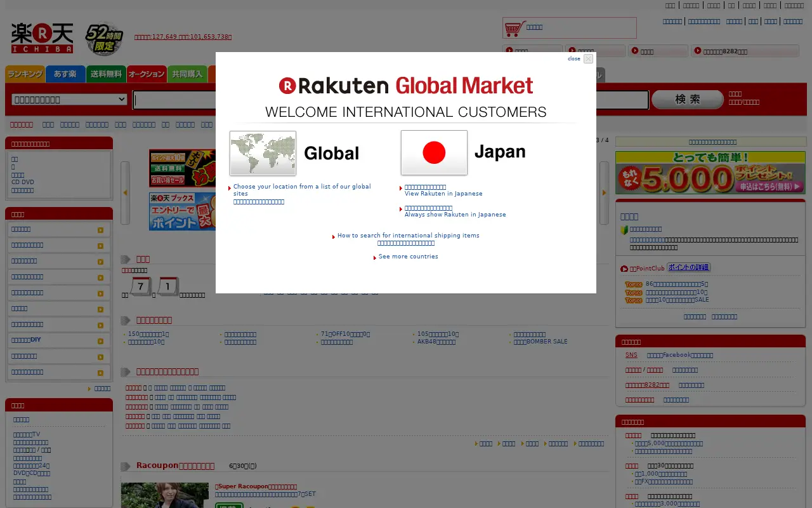Screen dimensions: 812x508
Task: Click the '3 / 4' banner counter
Action: click(602, 140)
